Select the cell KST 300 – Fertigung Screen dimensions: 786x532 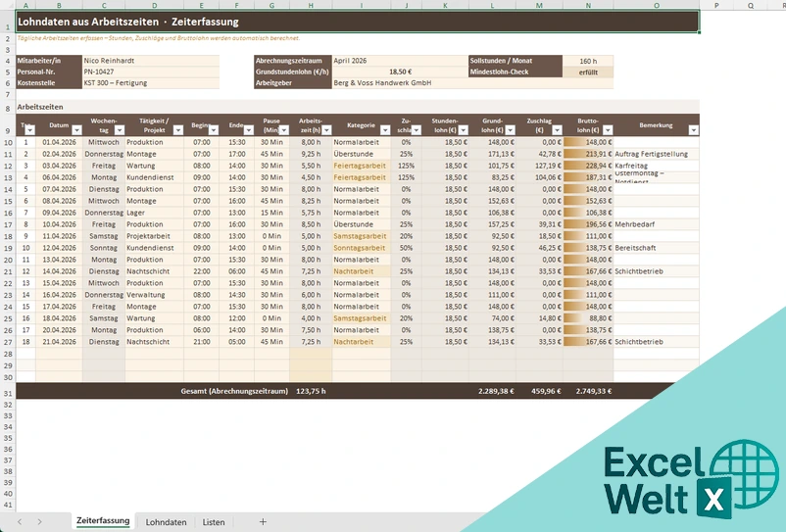pyautogui.click(x=151, y=83)
